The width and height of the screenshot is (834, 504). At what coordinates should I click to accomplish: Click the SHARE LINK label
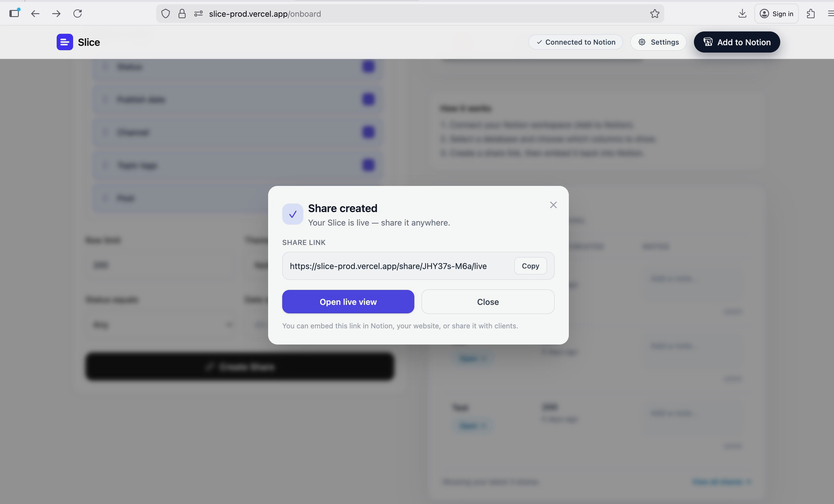[x=304, y=242]
